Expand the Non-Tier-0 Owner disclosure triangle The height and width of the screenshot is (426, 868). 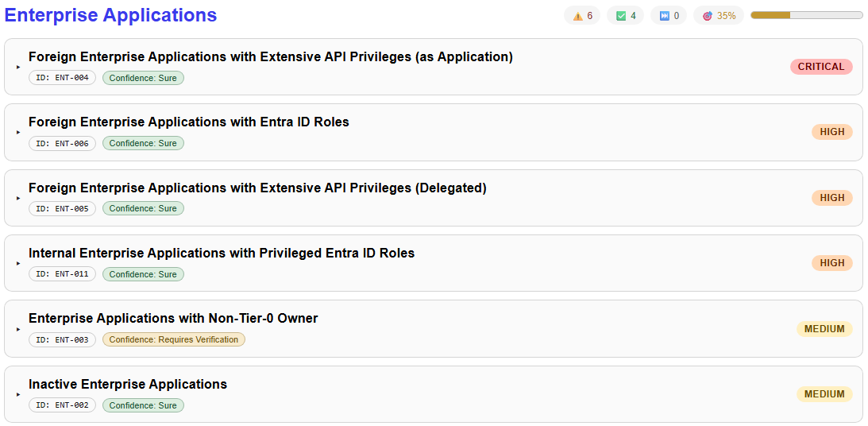18,329
